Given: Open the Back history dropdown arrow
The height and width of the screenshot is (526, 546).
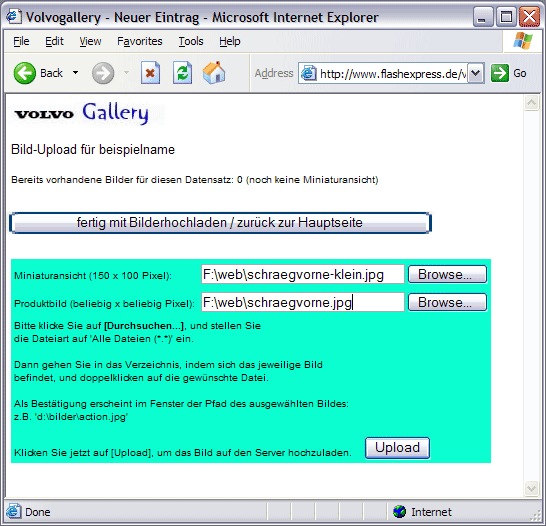Looking at the screenshot, I should point(76,73).
